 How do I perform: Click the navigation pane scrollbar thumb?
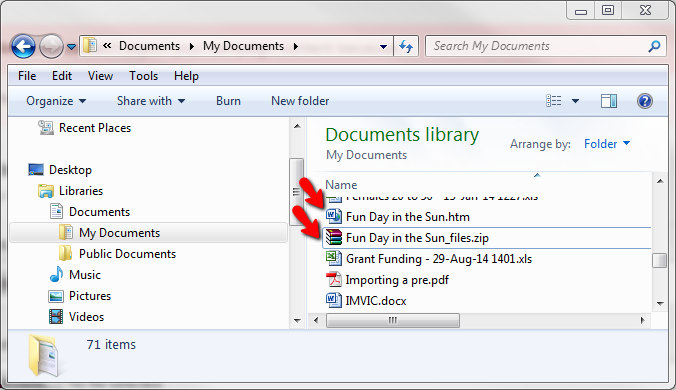coord(296,192)
